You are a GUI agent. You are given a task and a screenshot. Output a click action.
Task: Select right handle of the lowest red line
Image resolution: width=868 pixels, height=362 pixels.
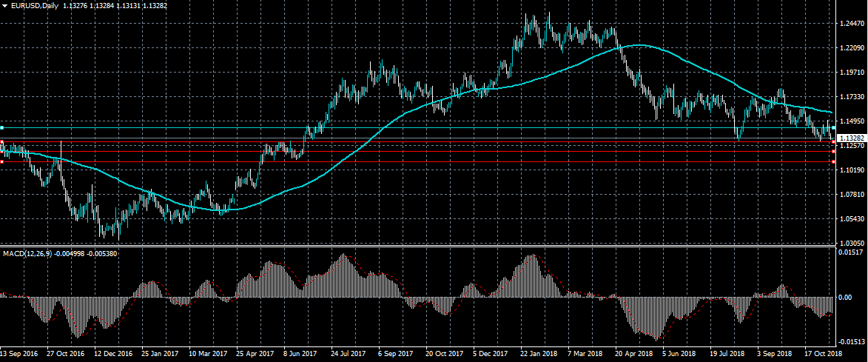coord(834,161)
